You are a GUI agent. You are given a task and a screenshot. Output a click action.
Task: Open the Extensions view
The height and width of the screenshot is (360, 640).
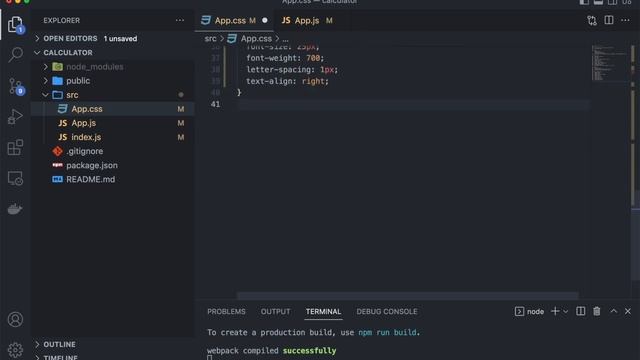[x=16, y=147]
